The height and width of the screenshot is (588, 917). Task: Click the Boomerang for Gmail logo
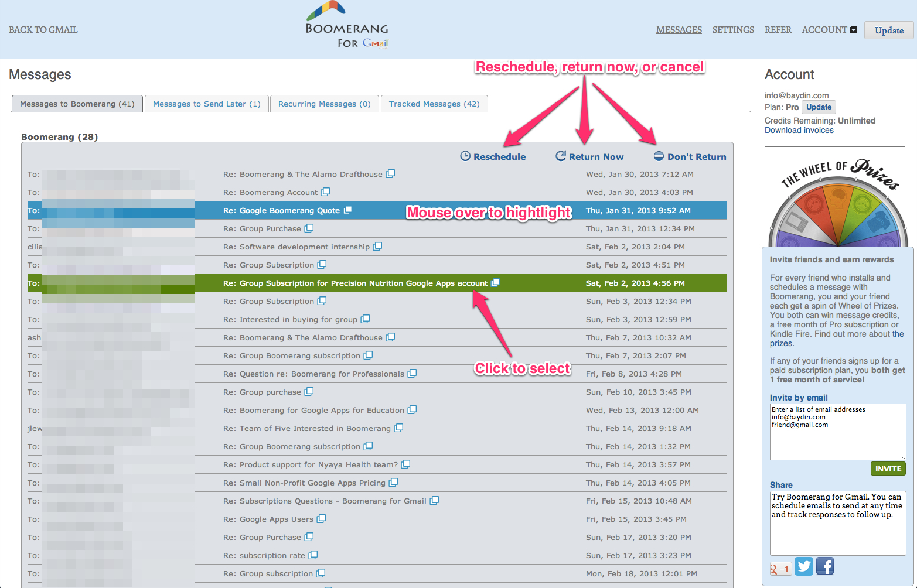click(x=347, y=25)
